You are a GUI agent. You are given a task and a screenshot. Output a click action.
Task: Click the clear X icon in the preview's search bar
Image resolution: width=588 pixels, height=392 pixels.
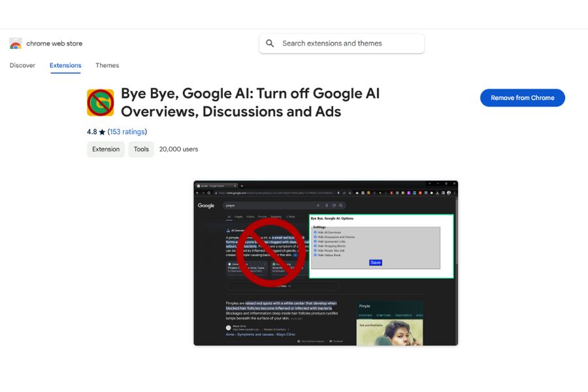click(318, 205)
